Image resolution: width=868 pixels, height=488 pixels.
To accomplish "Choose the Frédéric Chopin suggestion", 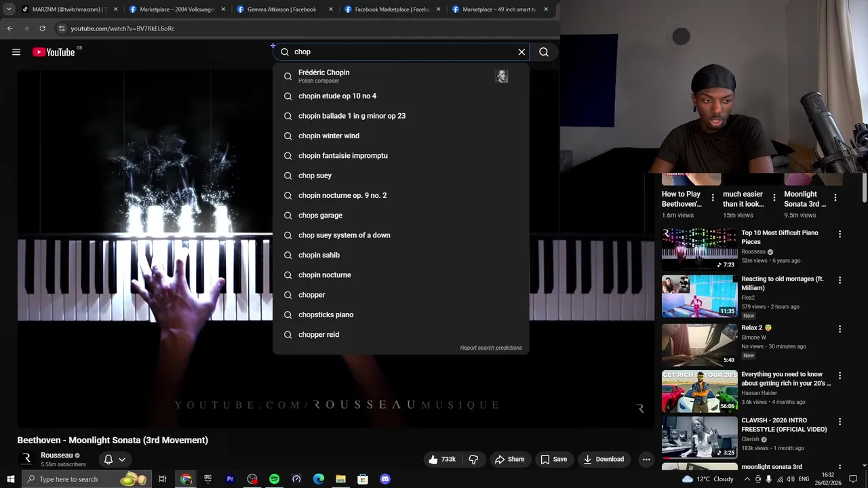I will (x=401, y=76).
